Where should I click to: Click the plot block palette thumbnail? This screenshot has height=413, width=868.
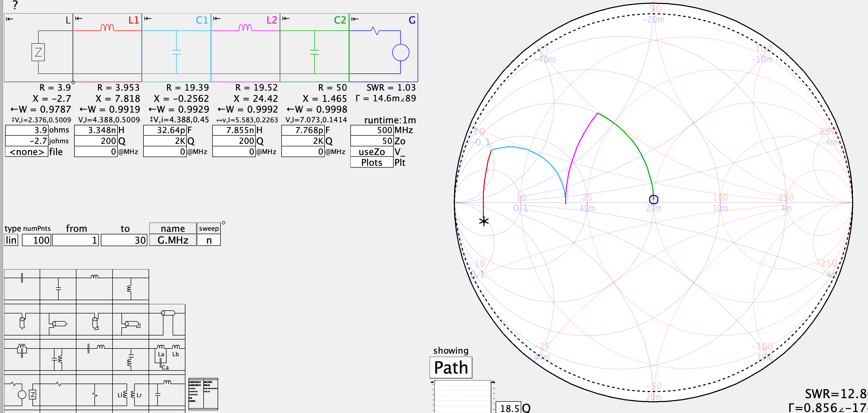point(203,394)
